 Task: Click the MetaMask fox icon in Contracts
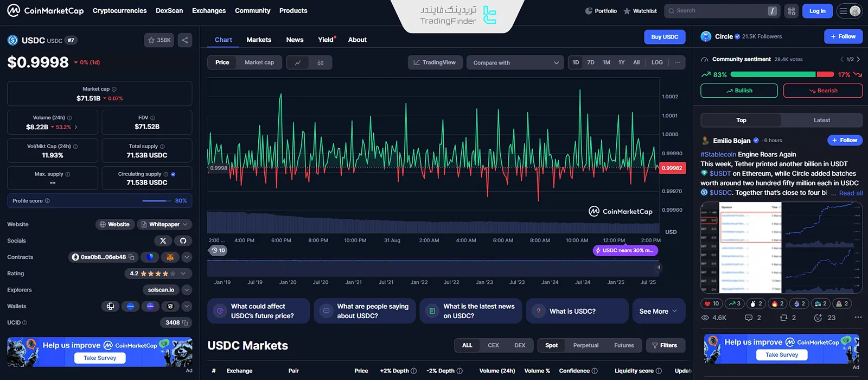point(170,257)
